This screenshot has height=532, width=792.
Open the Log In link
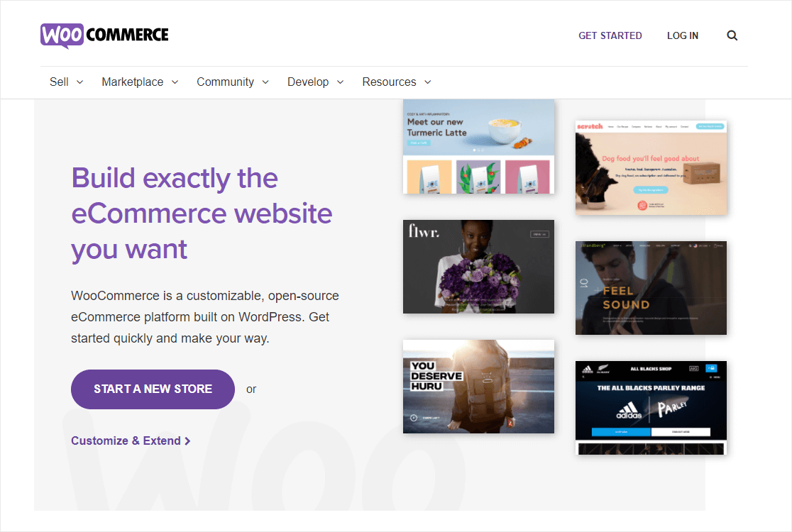[x=683, y=36]
